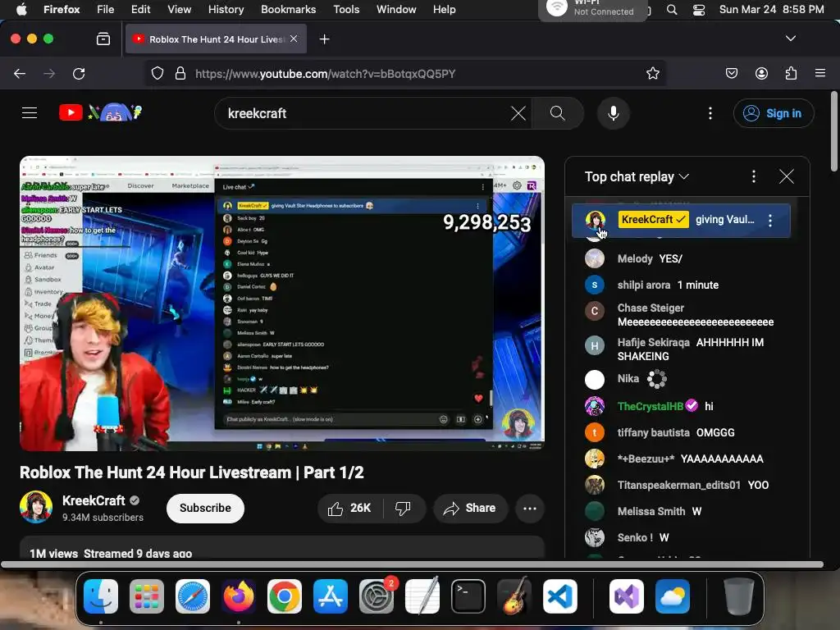Clear the kreekcraft search text
The height and width of the screenshot is (630, 840).
518,113
